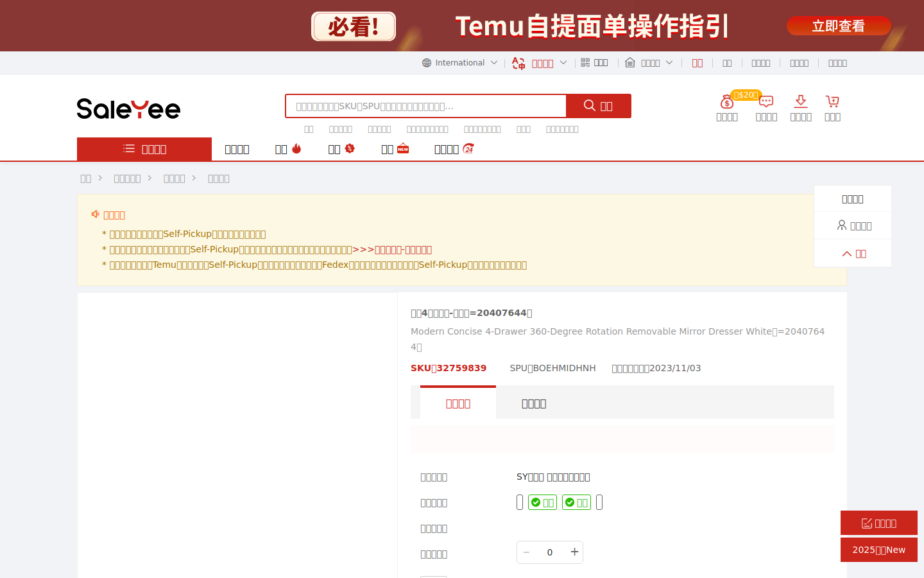The height and width of the screenshot is (578, 924).
Task: Click the QR code icon
Action: coord(585,62)
